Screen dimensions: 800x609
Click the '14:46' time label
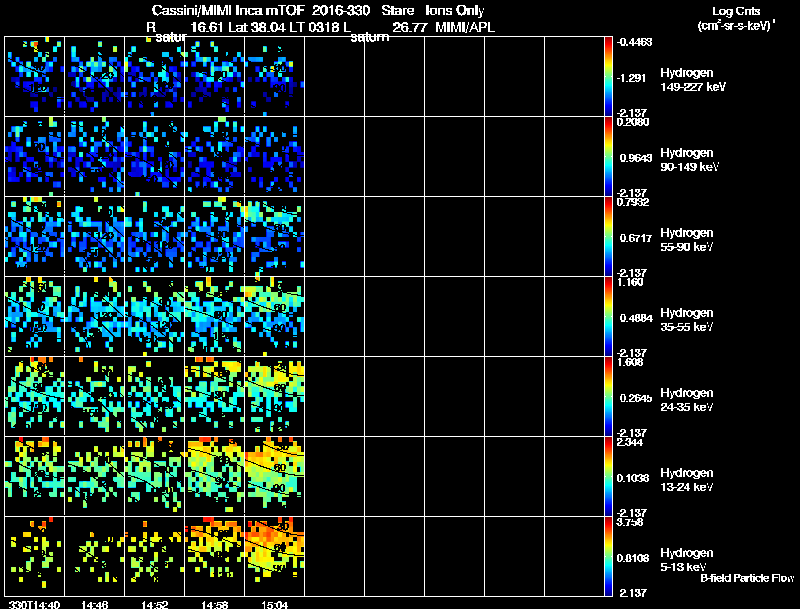94,605
